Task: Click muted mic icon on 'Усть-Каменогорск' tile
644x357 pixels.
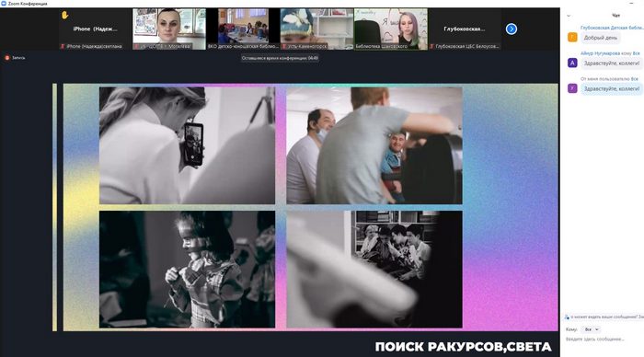Action: point(283,46)
